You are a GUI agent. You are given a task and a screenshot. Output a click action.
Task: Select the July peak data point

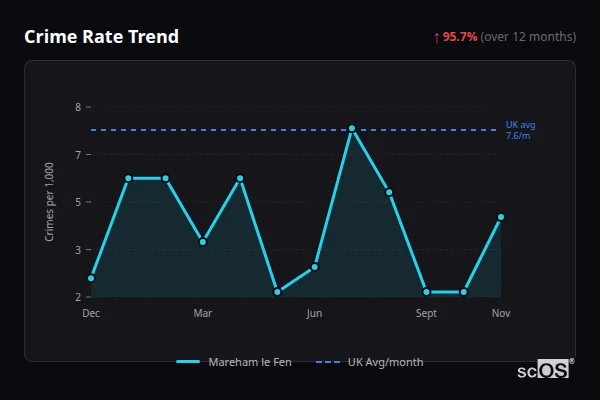point(352,128)
